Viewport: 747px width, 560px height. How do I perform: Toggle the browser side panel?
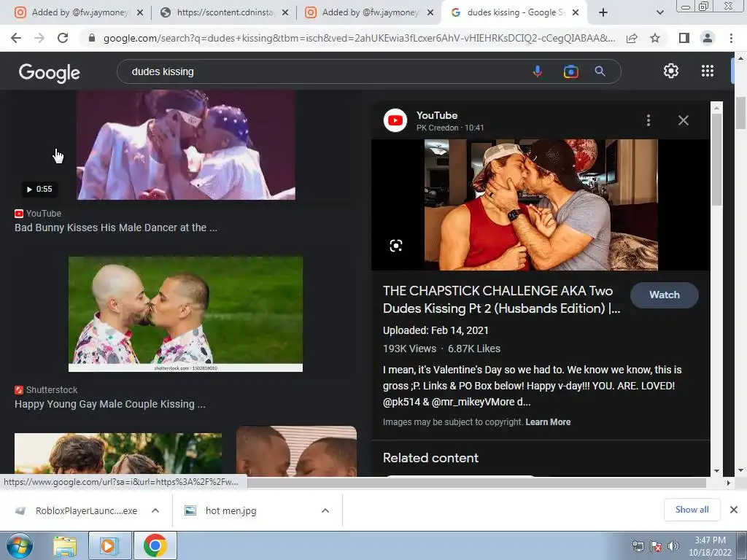[x=684, y=38]
